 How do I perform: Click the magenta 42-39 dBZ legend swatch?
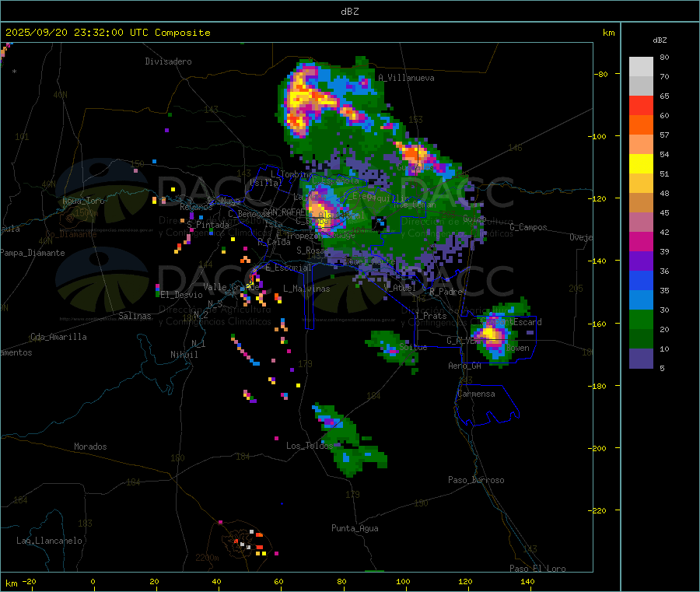pos(641,241)
